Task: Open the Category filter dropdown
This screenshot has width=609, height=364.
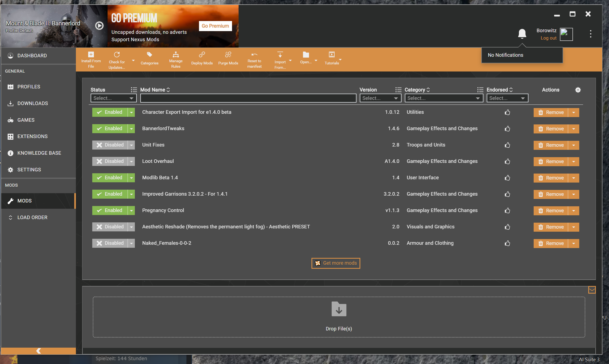Action: pos(444,98)
